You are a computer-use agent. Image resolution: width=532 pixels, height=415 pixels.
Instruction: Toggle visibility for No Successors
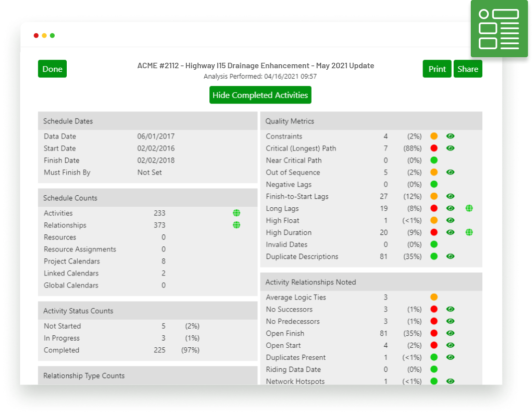pos(450,309)
